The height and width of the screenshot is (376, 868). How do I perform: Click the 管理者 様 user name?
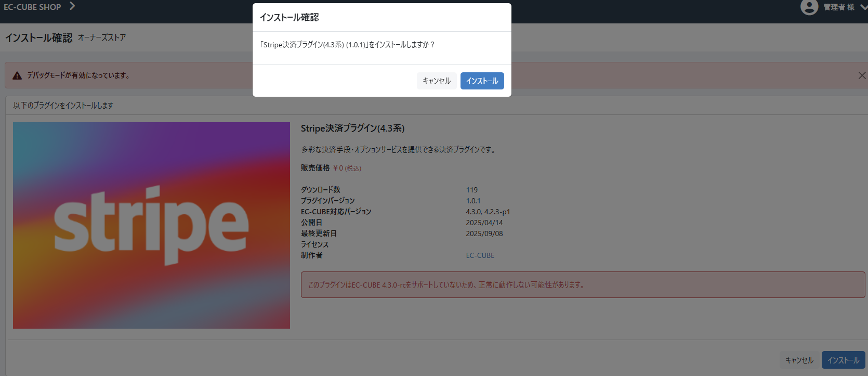[x=838, y=7]
